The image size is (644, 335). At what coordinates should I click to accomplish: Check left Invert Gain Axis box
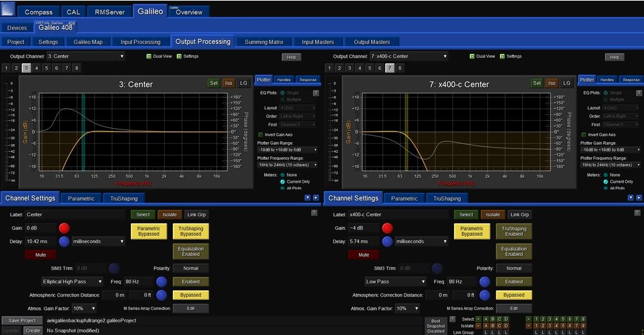tap(260, 135)
